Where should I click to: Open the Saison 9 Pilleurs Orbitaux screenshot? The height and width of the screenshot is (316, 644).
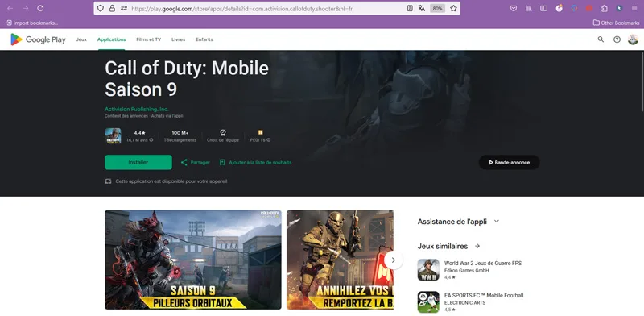tap(193, 260)
